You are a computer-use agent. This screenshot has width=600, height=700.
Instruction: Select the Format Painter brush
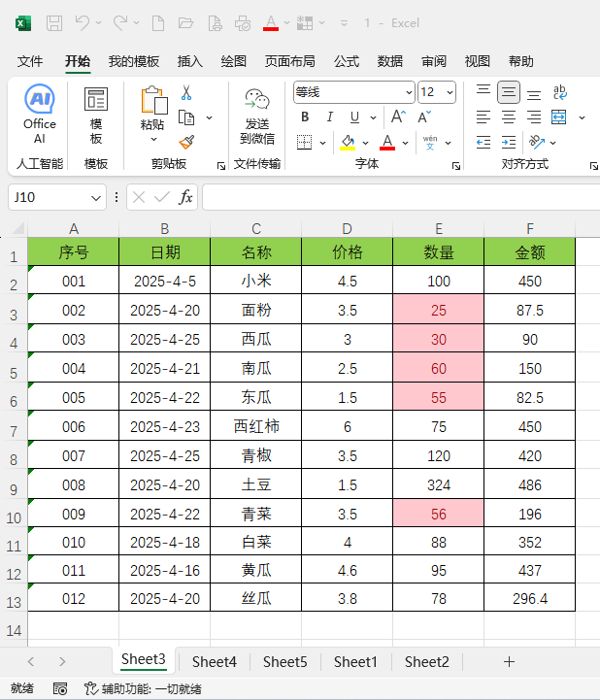[x=186, y=143]
